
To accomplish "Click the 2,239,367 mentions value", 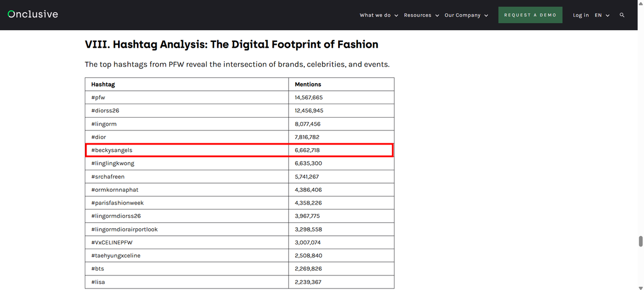I will point(308,282).
